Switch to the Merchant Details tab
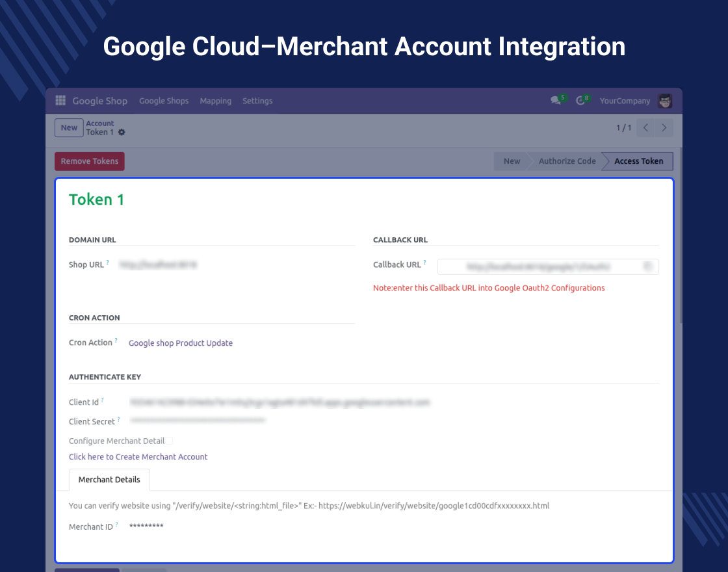The height and width of the screenshot is (572, 728). pyautogui.click(x=109, y=480)
